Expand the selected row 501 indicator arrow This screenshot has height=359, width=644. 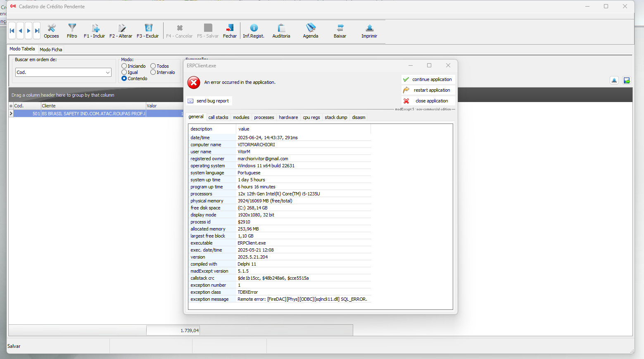pyautogui.click(x=11, y=114)
